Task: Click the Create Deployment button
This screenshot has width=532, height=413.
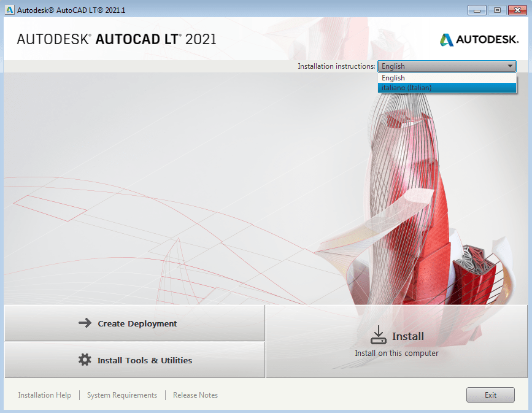Action: pyautogui.click(x=135, y=323)
